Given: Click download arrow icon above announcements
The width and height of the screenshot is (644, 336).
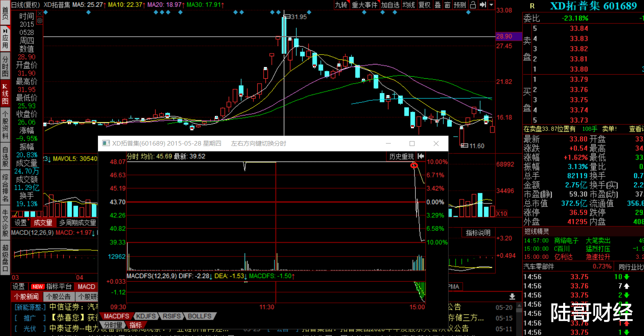Looking at the screenshot, I should pos(512,296).
